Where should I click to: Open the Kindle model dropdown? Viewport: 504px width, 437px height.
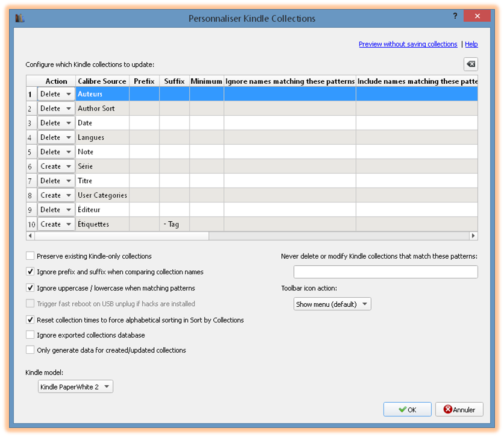(75, 386)
